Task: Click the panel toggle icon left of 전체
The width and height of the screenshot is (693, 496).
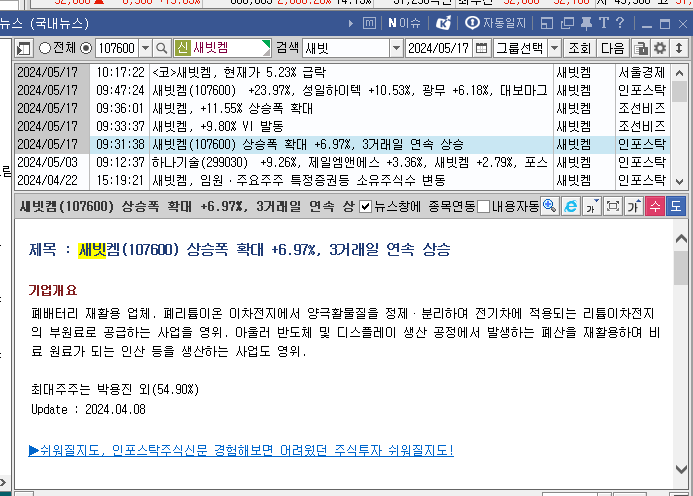Action: (23, 48)
